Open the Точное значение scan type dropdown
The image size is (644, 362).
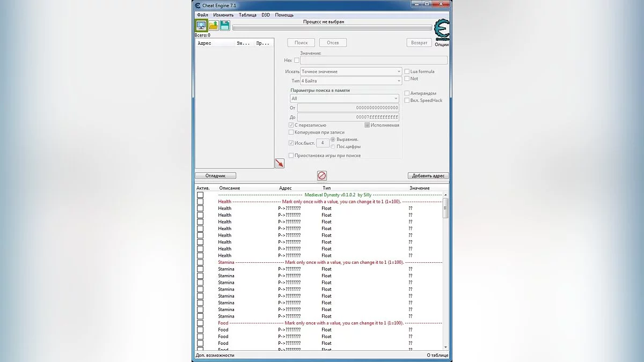[350, 71]
